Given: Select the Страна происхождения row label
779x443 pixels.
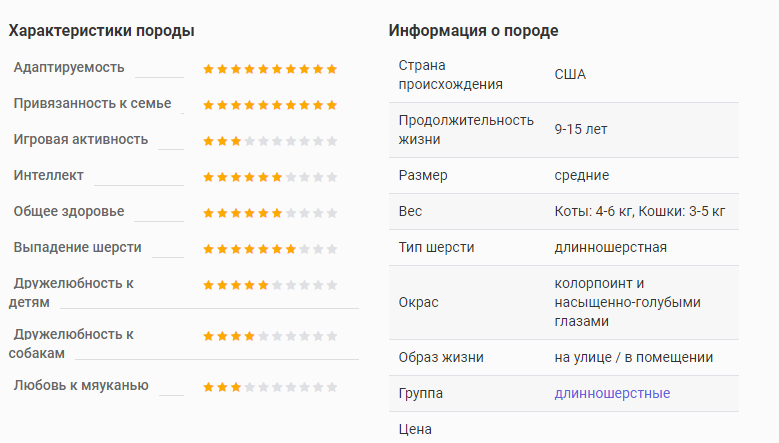Looking at the screenshot, I should pyautogui.click(x=451, y=74).
